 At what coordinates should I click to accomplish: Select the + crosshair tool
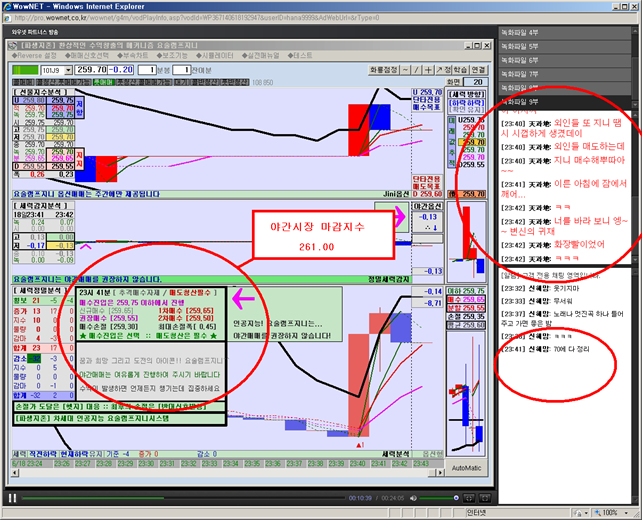(x=428, y=70)
